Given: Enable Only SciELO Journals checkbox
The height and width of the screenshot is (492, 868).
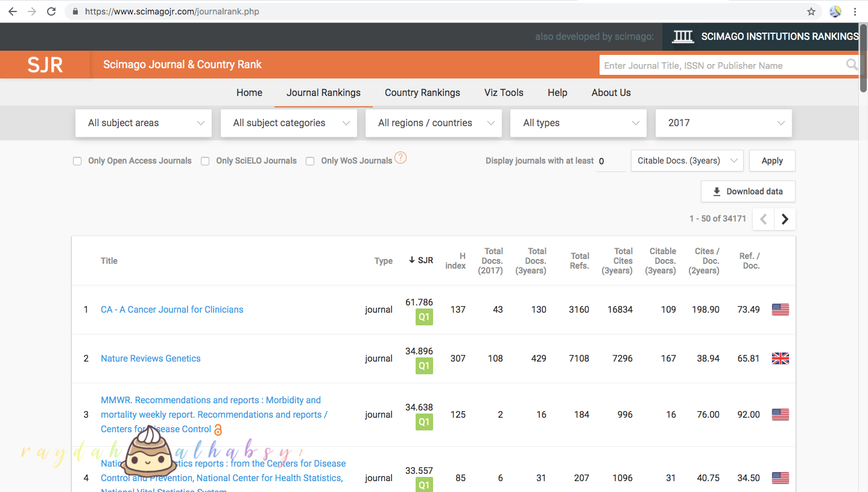Looking at the screenshot, I should pos(205,161).
